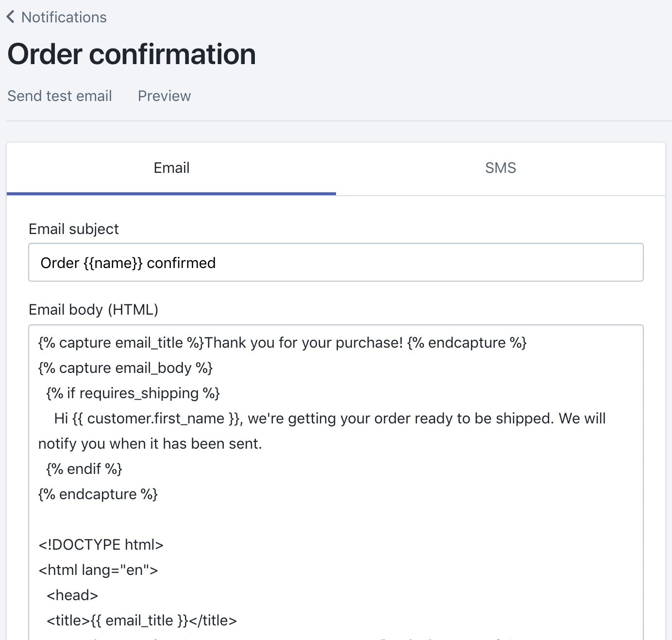The image size is (672, 640).
Task: Click the Email body (HTML) label
Action: pyautogui.click(x=93, y=309)
